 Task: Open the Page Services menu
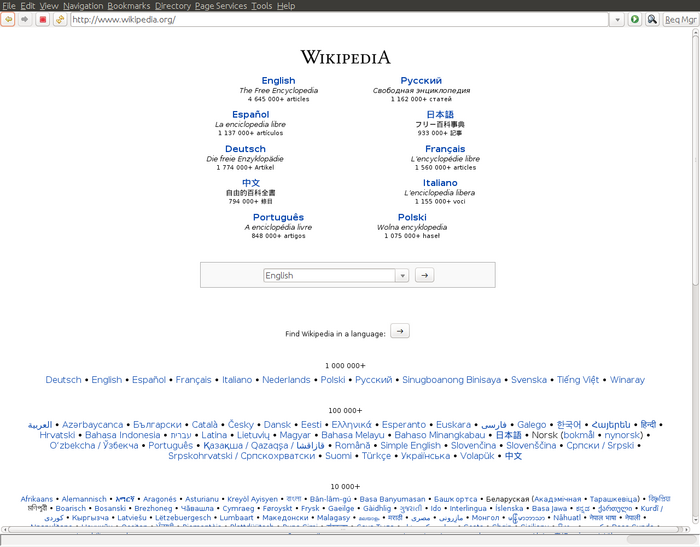(221, 6)
